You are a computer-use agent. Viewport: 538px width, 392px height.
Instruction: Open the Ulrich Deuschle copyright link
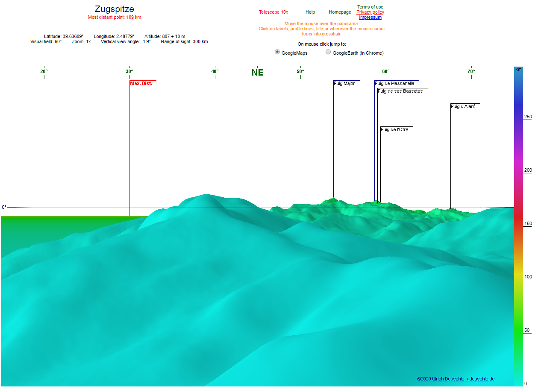click(x=456, y=379)
